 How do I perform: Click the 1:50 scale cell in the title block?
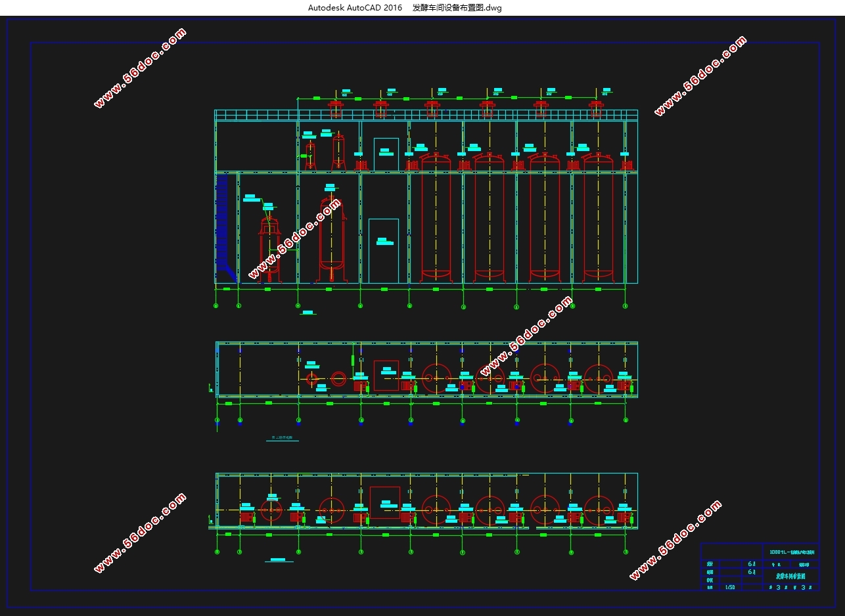pyautogui.click(x=730, y=587)
